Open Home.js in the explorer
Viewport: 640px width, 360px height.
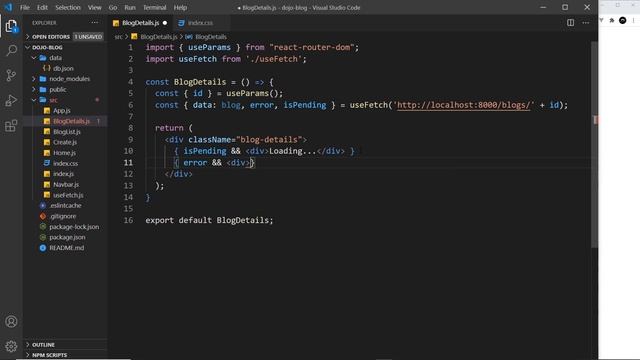64,153
